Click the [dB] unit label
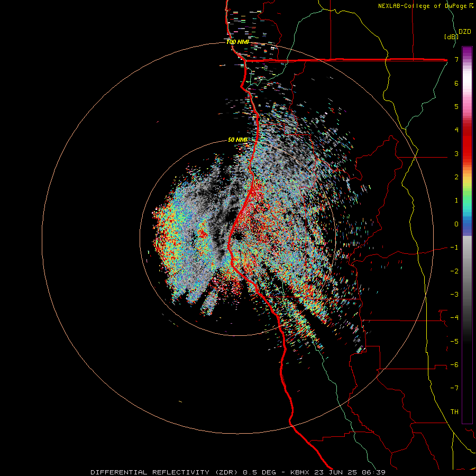 (x=452, y=36)
